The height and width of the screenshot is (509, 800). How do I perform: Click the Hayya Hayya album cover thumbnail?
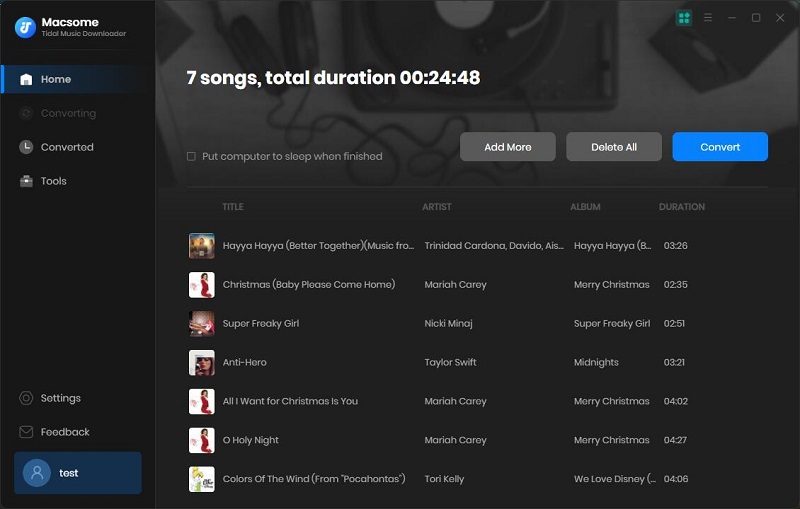click(202, 246)
